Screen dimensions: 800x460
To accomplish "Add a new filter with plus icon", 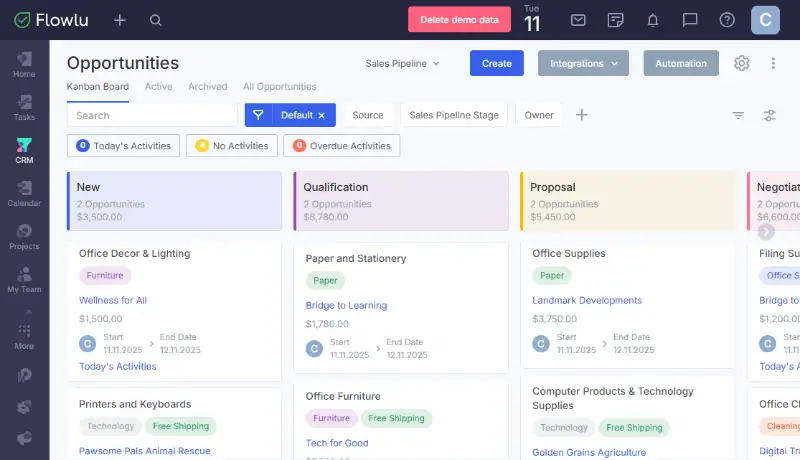I will click(x=581, y=115).
